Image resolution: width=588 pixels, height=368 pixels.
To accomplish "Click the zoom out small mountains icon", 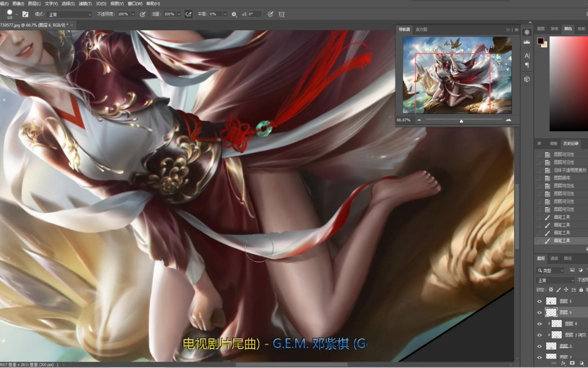I will click(419, 120).
